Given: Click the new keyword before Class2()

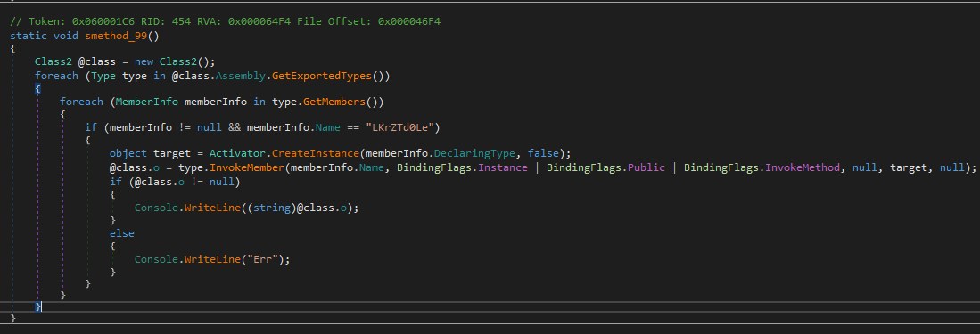Looking at the screenshot, I should (x=144, y=61).
